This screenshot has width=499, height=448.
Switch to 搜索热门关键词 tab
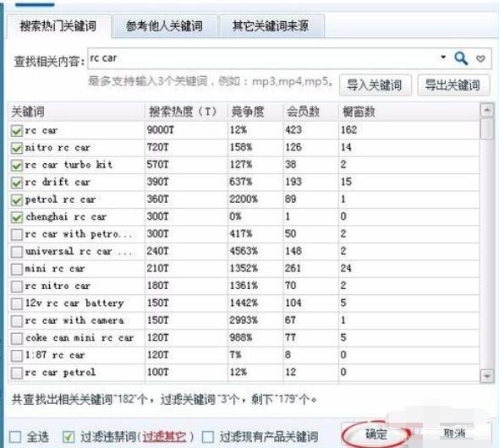coord(58,26)
